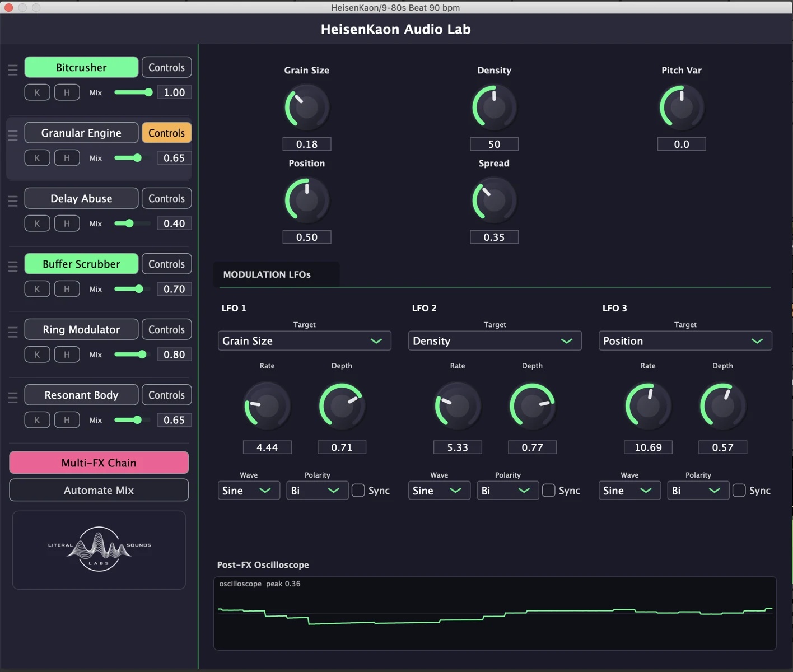
Task: Open LFO 2 Wave dropdown
Action: 439,491
